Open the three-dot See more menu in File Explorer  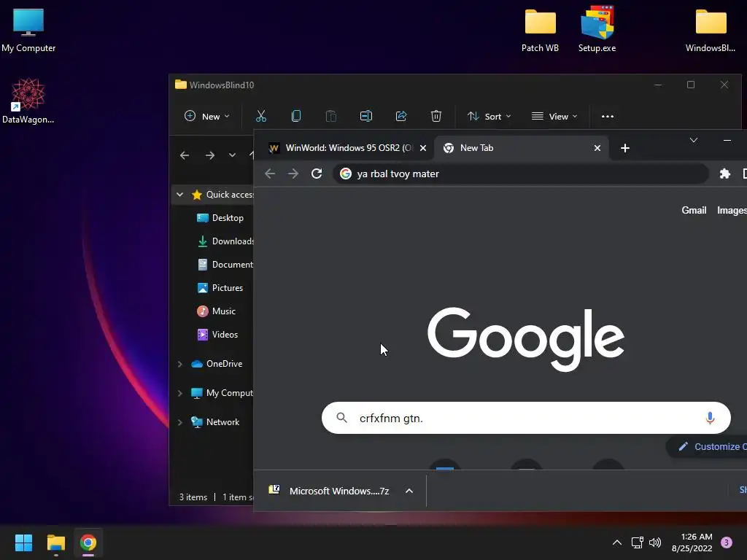pyautogui.click(x=608, y=116)
